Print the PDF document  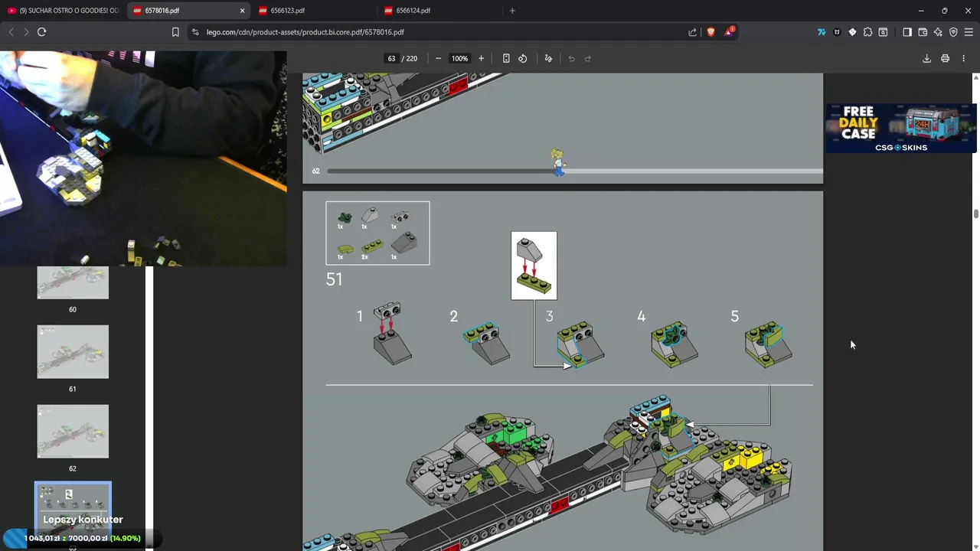(x=945, y=58)
